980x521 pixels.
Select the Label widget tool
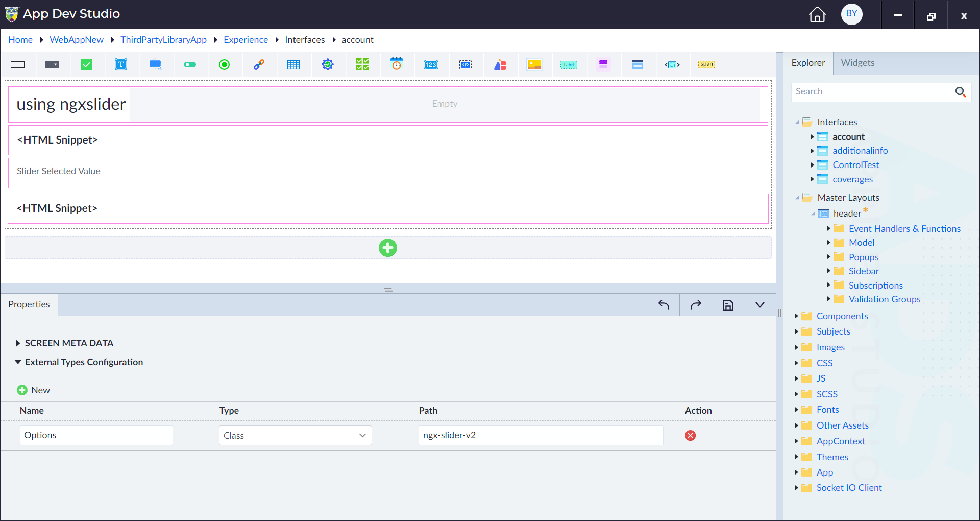click(569, 65)
